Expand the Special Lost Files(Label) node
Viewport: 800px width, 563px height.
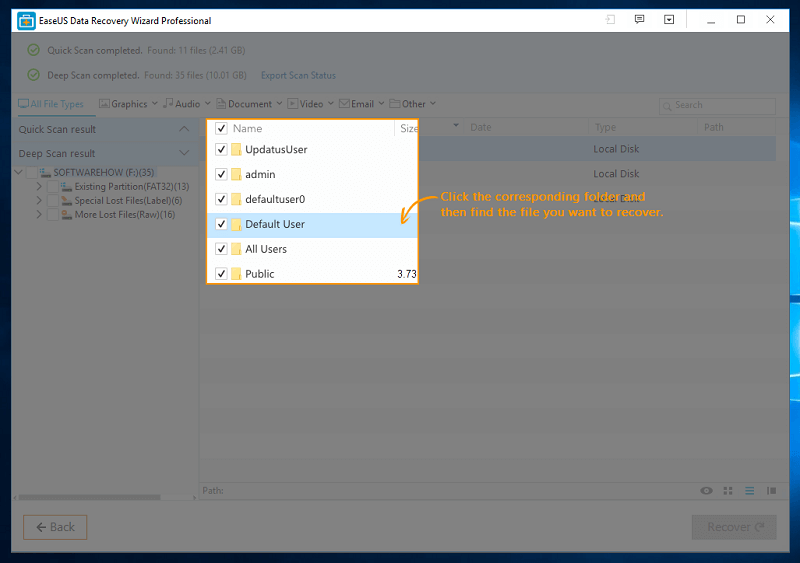click(x=39, y=201)
